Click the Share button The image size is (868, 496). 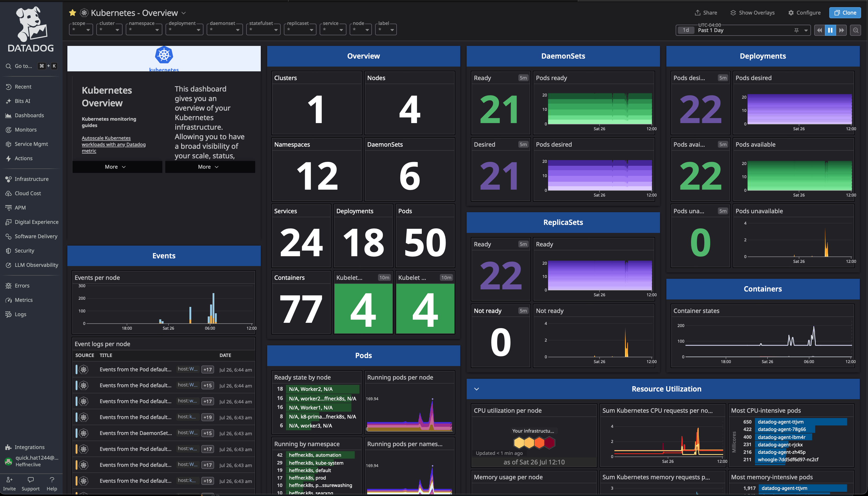pyautogui.click(x=706, y=13)
